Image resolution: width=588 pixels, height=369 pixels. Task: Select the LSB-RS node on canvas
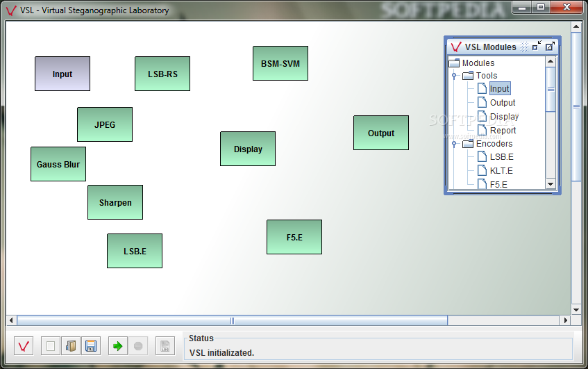[x=162, y=74]
